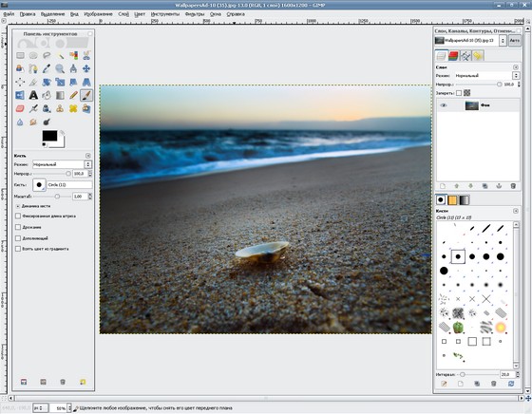The height and width of the screenshot is (414, 532).
Task: Select the Pencil tool
Action: [73, 95]
